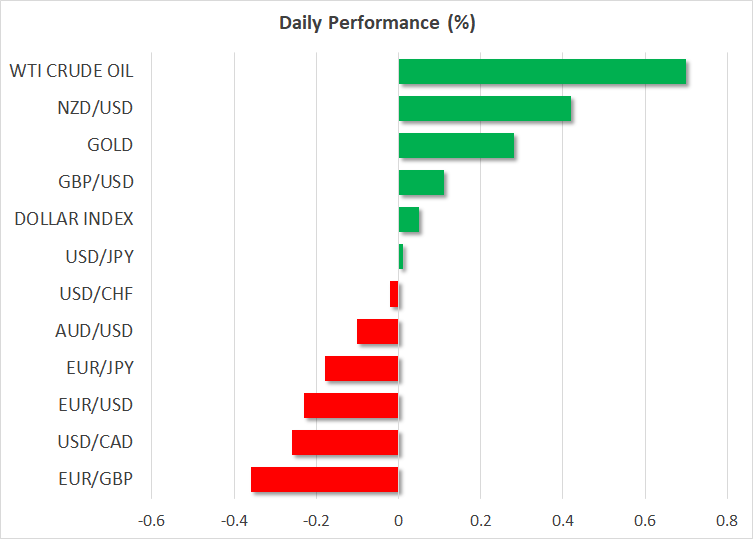The image size is (753, 539).
Task: Select the DOLLAR INDEX label text
Action: click(x=74, y=220)
